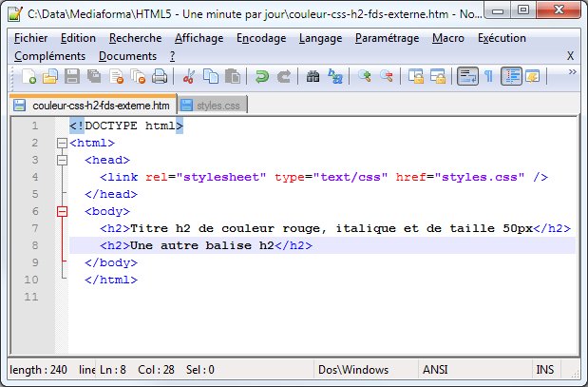
Task: Click the INS indicator in the status bar
Action: pyautogui.click(x=544, y=370)
